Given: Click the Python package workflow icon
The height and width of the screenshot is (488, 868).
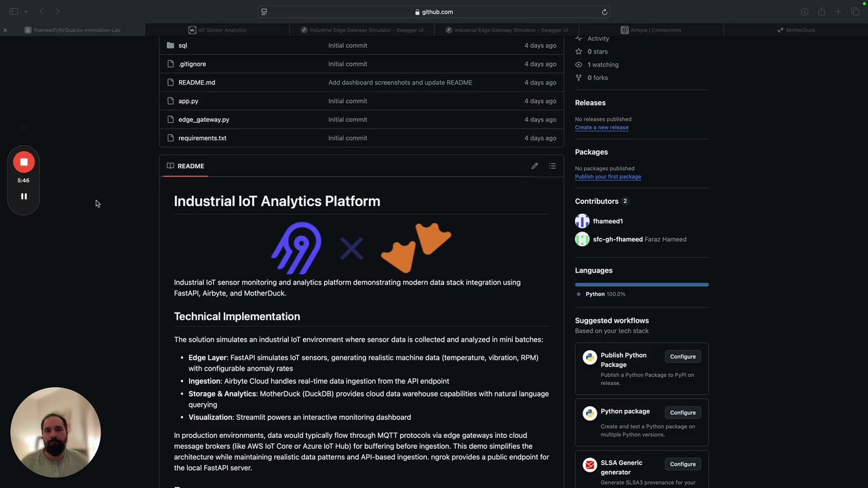Looking at the screenshot, I should pos(590,413).
